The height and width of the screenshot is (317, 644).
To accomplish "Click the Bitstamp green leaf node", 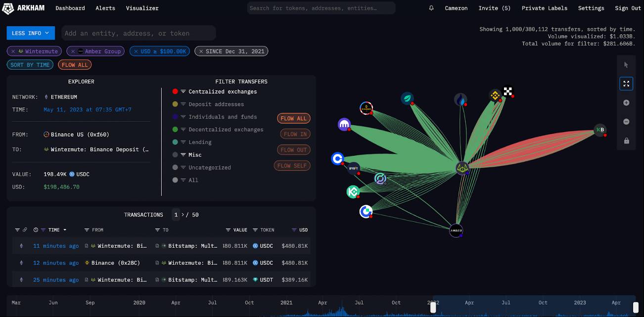I will click(407, 98).
